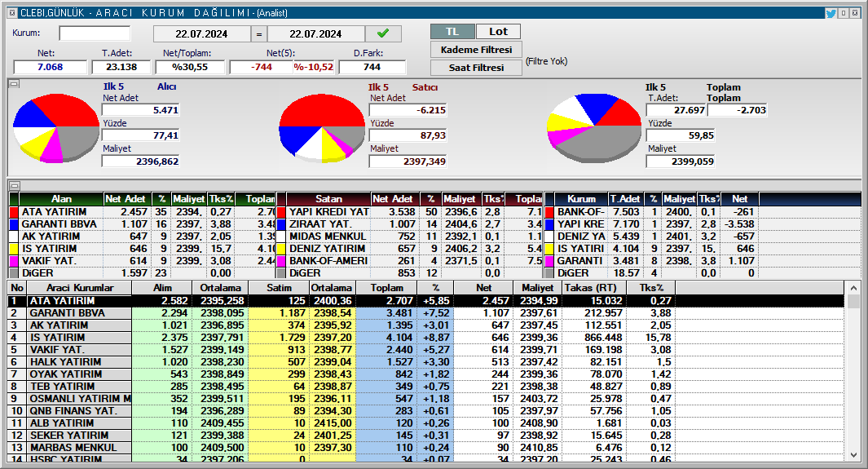Select ALB YATIRIM row
Screen dimensions: 868x469
426,423
